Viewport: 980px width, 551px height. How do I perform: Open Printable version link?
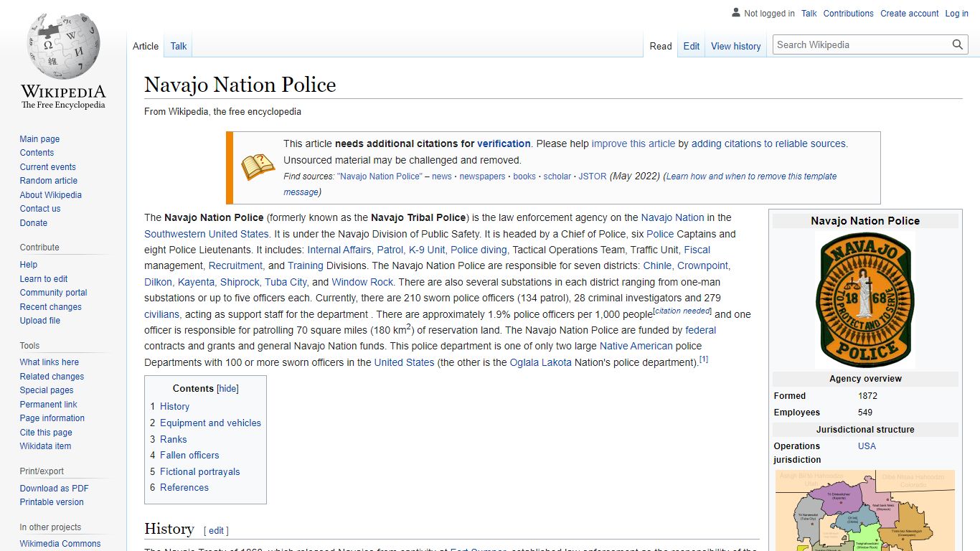(x=52, y=502)
